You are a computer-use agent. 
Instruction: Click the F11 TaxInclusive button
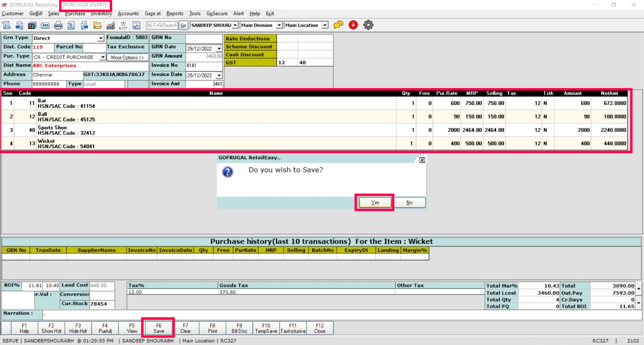point(293,328)
